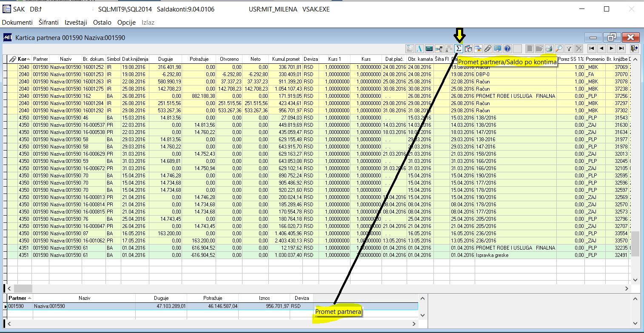The height and width of the screenshot is (333, 644).
Task: Click the -616.904,52 Potražuje cell
Action: pos(199,255)
